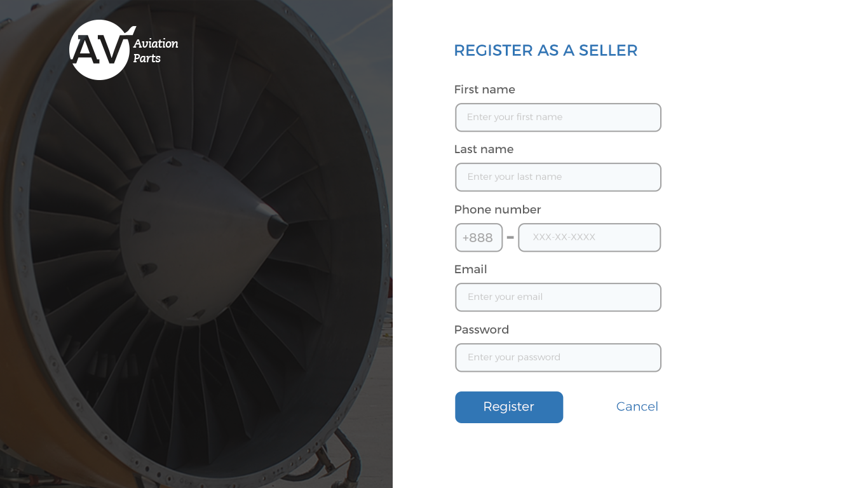This screenshot has width=868, height=488.
Task: Focus the first name input field
Action: (558, 118)
